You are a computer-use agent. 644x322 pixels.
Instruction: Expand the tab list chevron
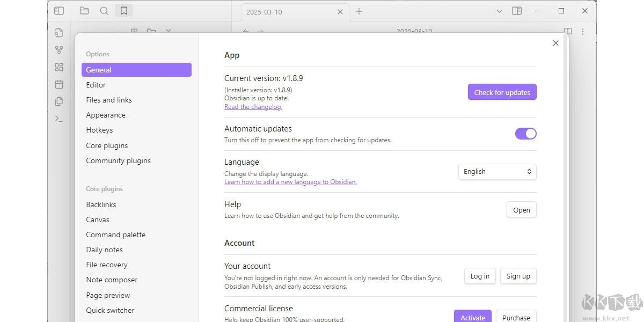[499, 11]
